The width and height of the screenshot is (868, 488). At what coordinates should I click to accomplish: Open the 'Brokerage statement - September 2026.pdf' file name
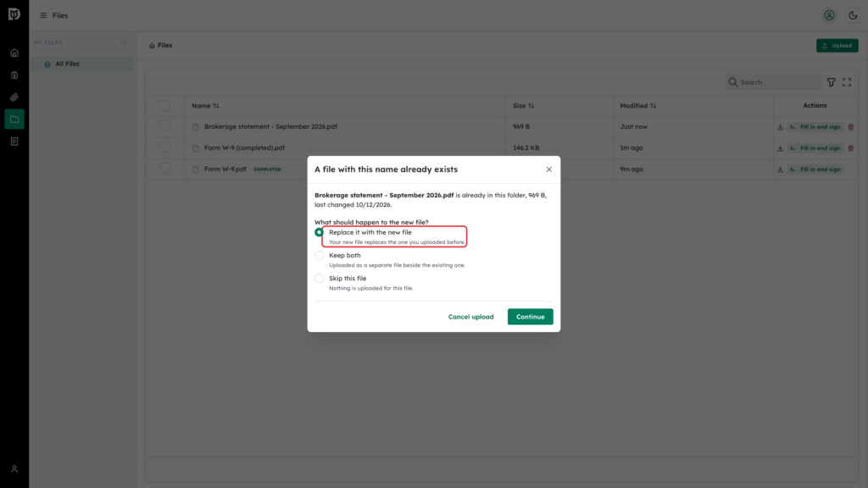(270, 127)
